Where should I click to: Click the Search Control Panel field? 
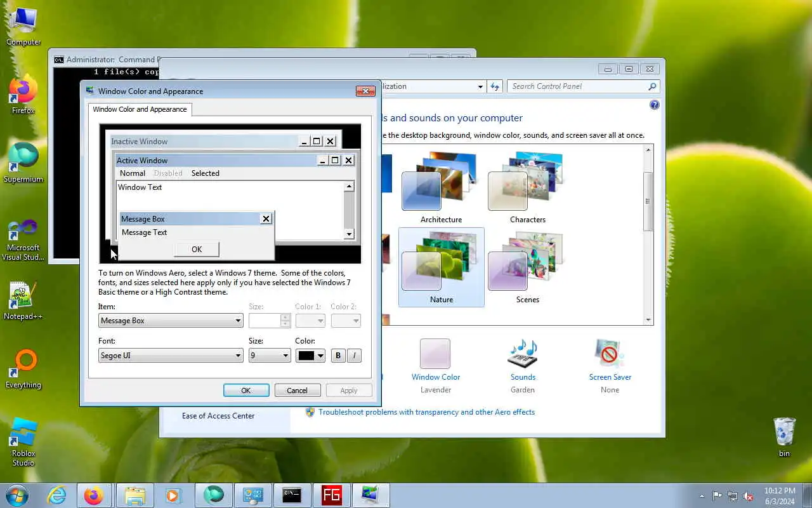[577, 86]
